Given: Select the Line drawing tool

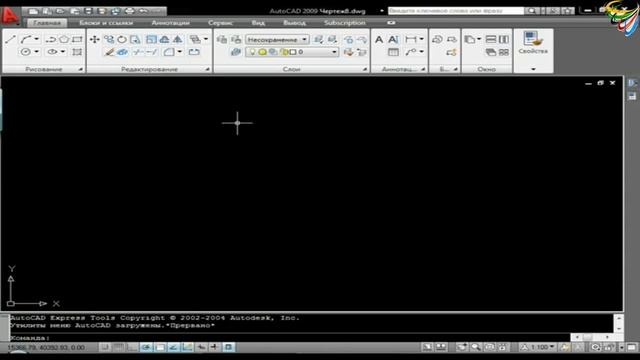Looking at the screenshot, I should pos(11,40).
